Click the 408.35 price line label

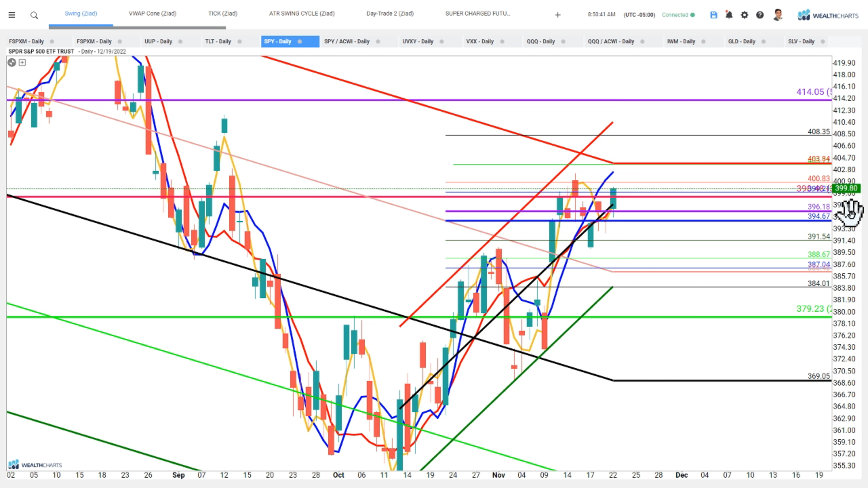click(819, 131)
